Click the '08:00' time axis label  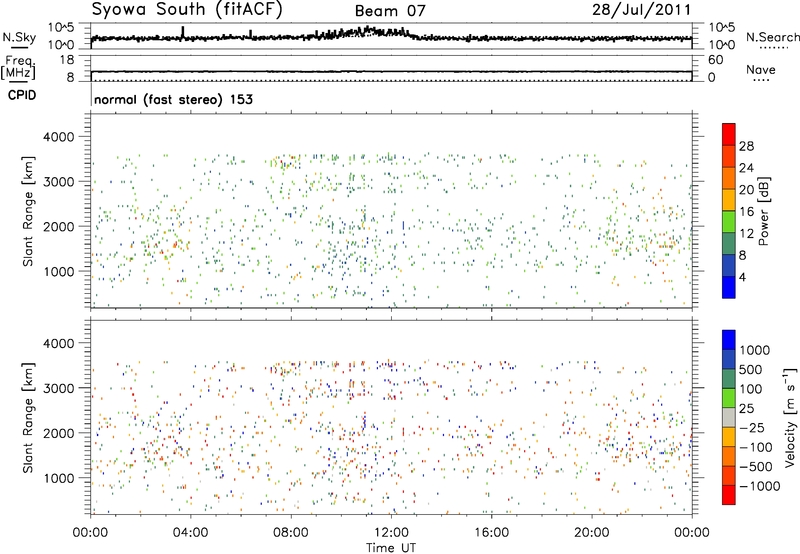(x=290, y=533)
